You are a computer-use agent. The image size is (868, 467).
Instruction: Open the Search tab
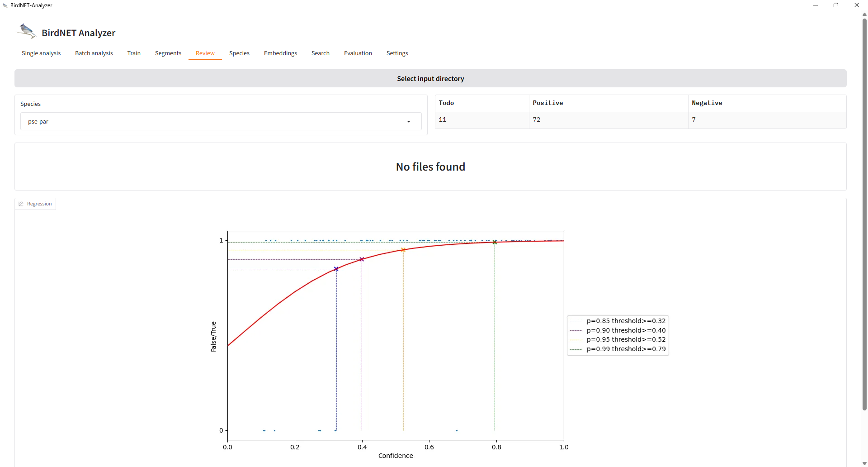coord(321,53)
